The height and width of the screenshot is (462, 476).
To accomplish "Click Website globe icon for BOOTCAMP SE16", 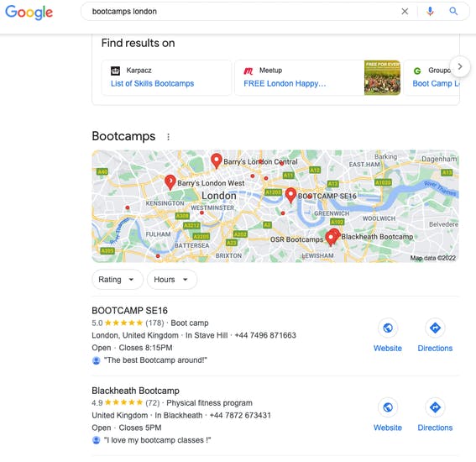I will point(388,328).
